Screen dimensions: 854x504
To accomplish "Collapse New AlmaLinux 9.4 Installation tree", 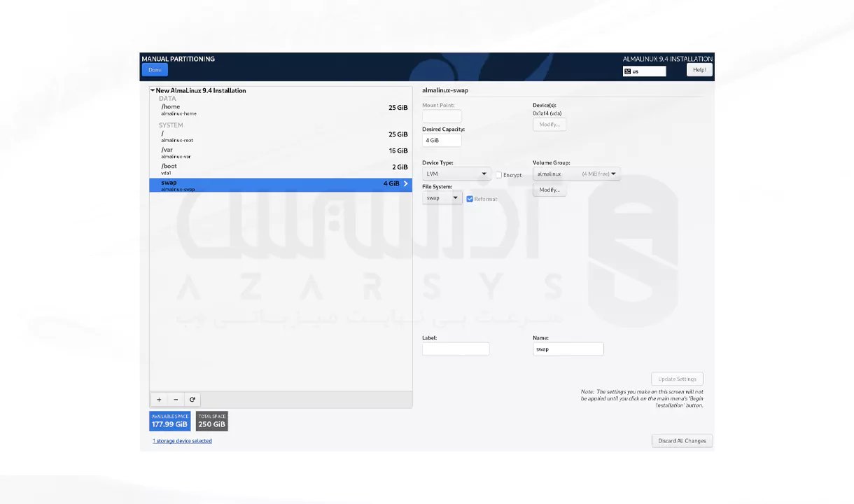I will (x=153, y=90).
